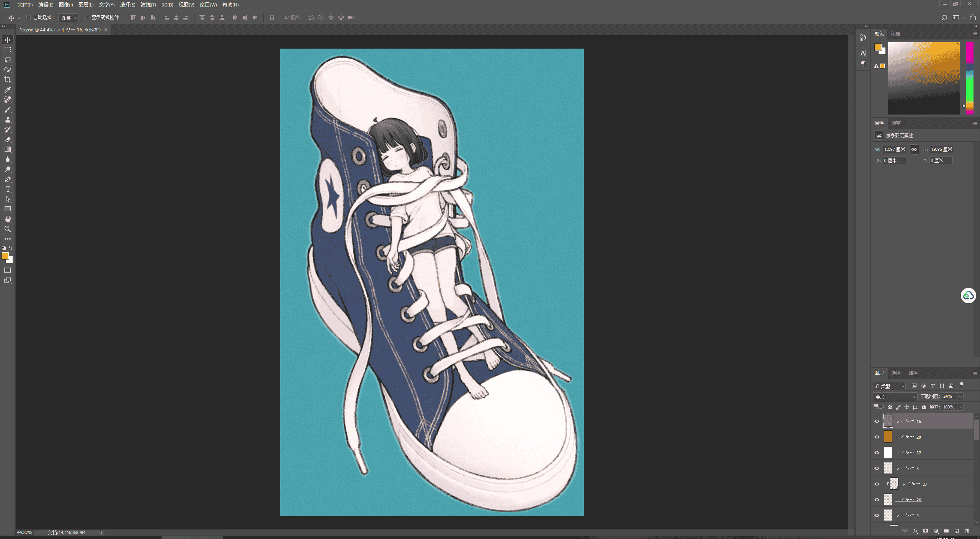
Task: Click the foreground color swatch in toolbar
Action: point(5,256)
